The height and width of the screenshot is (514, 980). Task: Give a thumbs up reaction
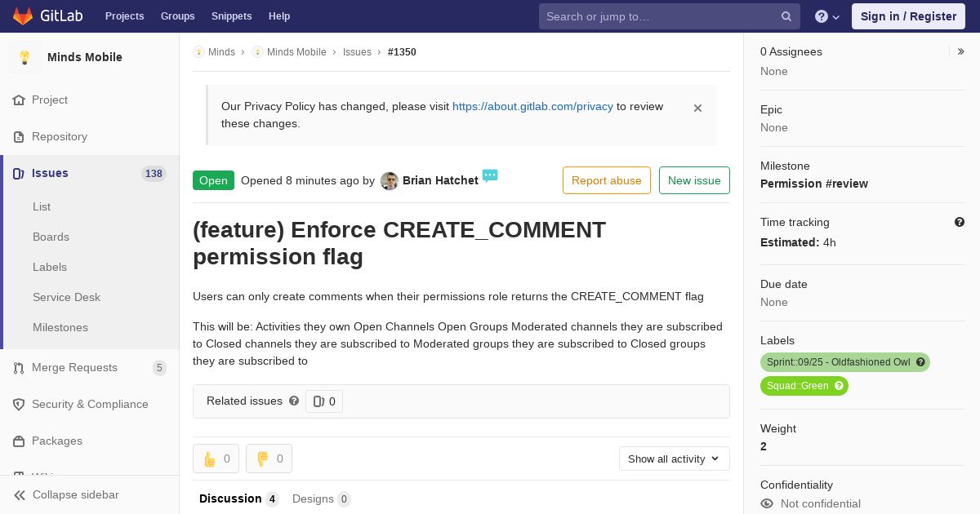pyautogui.click(x=216, y=459)
